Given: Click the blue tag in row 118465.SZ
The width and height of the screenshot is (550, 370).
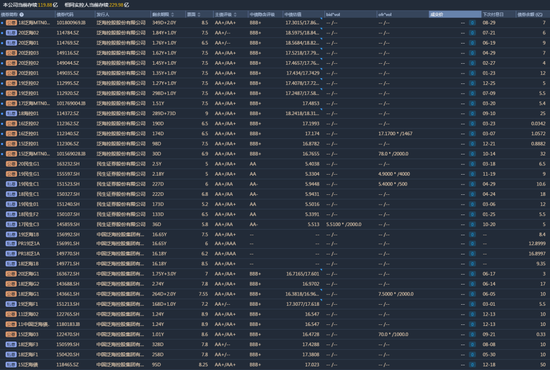Looking at the screenshot, I should [11, 365].
